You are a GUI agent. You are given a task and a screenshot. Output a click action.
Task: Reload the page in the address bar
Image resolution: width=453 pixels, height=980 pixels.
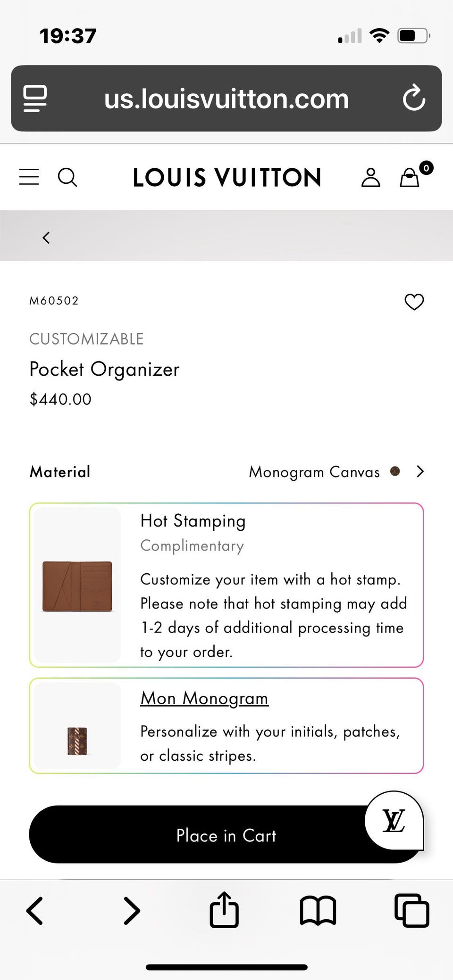tap(414, 98)
